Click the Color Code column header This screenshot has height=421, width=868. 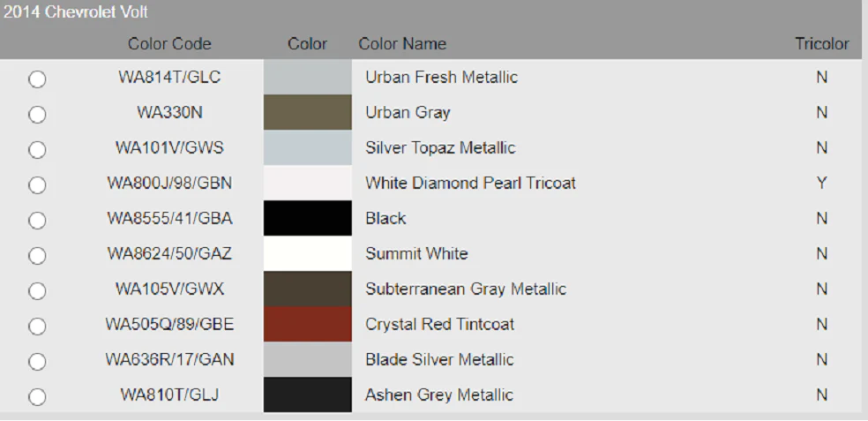pyautogui.click(x=169, y=44)
